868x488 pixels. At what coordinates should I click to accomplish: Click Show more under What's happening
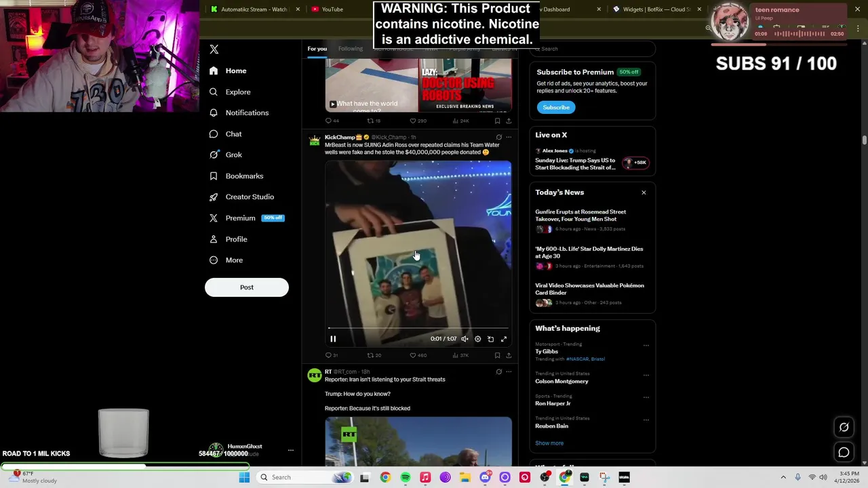click(549, 443)
